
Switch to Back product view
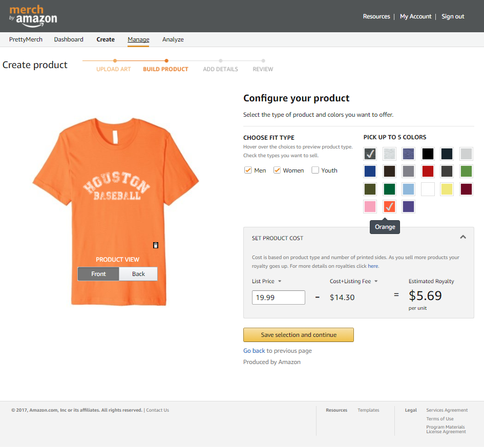(x=138, y=274)
